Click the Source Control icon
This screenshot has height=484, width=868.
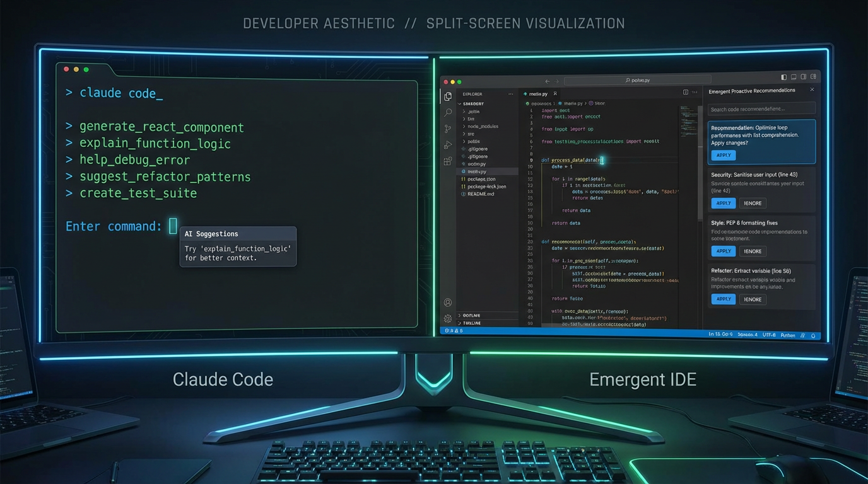coord(448,129)
